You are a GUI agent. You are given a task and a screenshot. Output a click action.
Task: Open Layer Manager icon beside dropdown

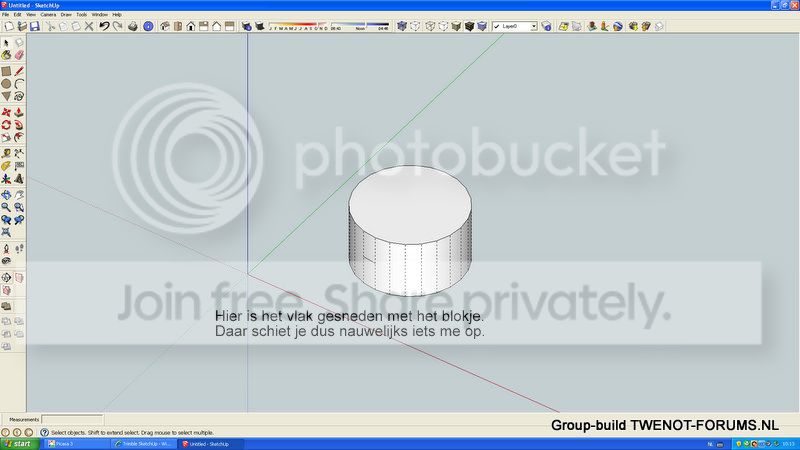click(546, 26)
